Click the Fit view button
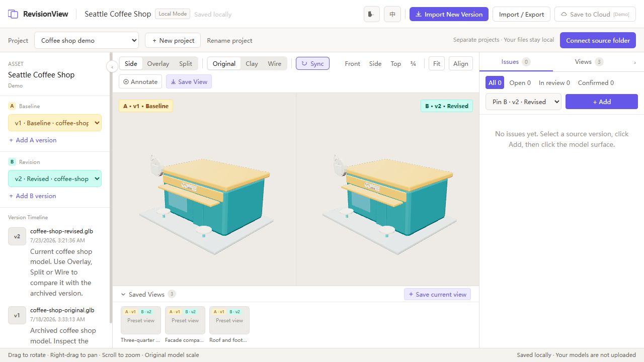This screenshot has height=362, width=644. click(x=437, y=64)
